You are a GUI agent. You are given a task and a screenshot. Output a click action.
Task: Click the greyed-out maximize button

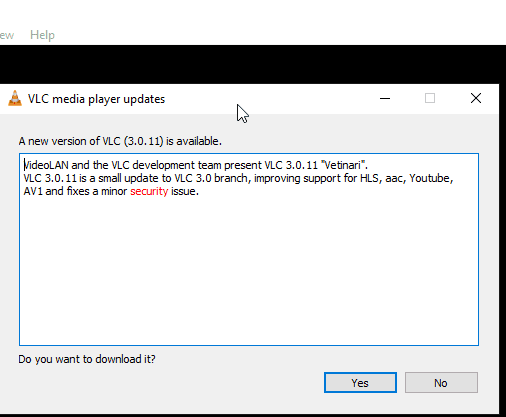[x=430, y=98]
